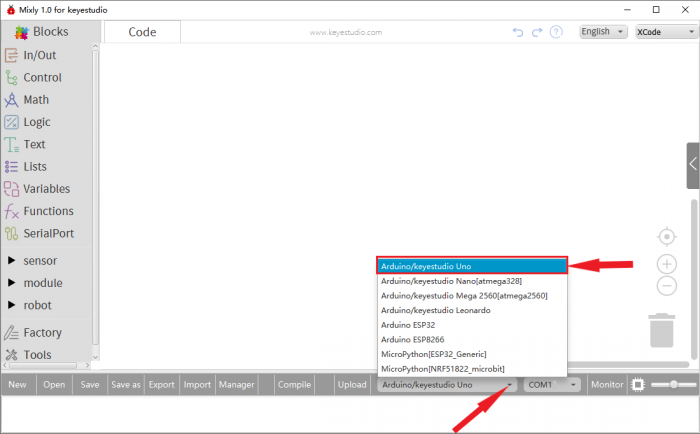Screen dimensions: 700x434
Task: Zoom in with the plus icon
Action: pyautogui.click(x=667, y=264)
